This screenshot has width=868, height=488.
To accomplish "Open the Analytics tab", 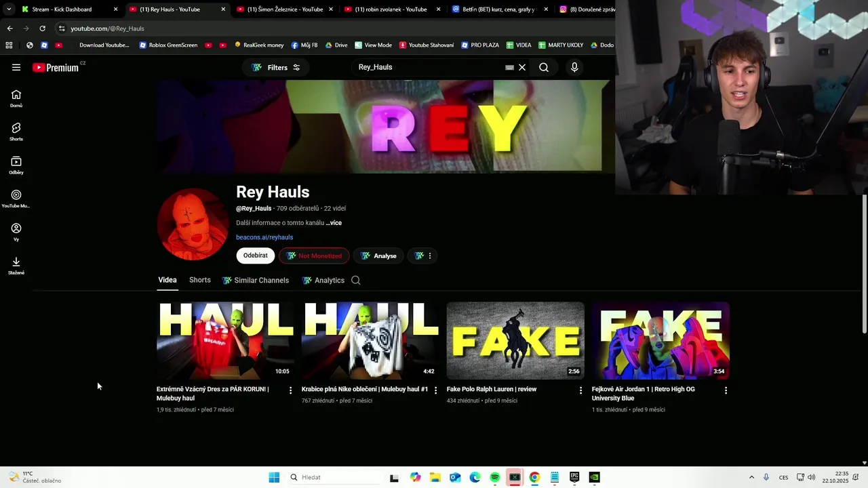I will (323, 280).
